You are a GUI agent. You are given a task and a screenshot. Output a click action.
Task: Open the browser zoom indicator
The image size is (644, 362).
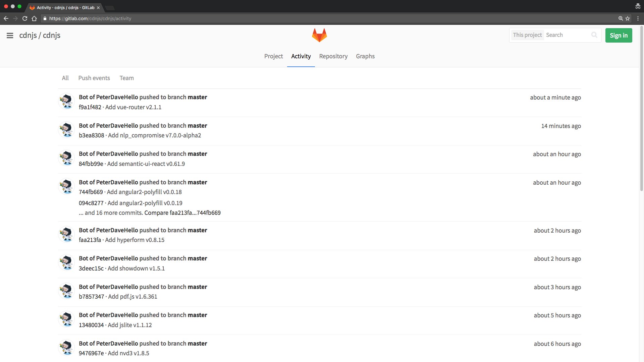click(x=621, y=18)
